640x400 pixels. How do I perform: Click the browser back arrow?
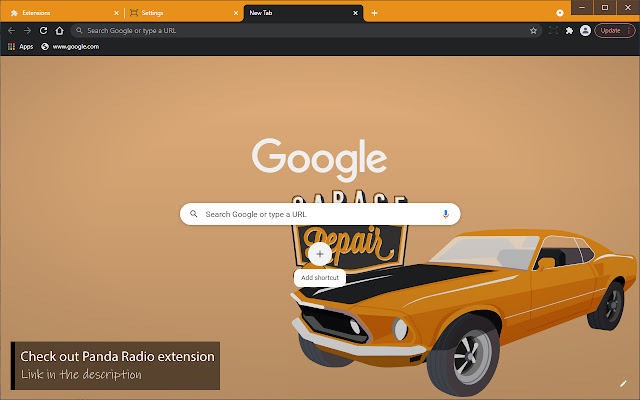point(11,31)
